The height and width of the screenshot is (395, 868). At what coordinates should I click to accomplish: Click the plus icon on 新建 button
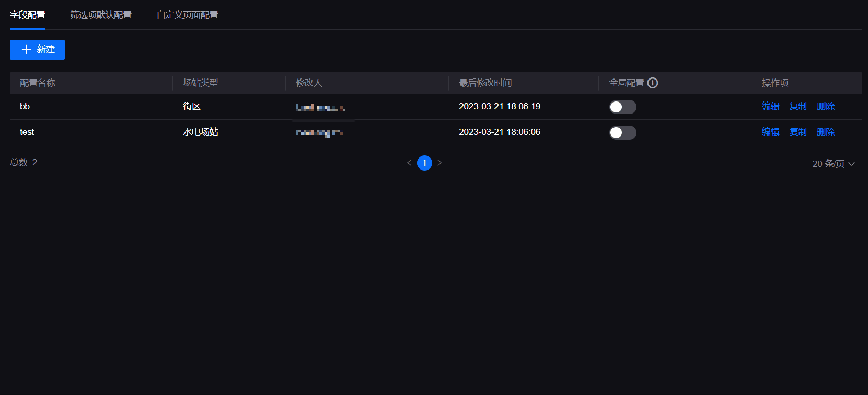click(26, 50)
